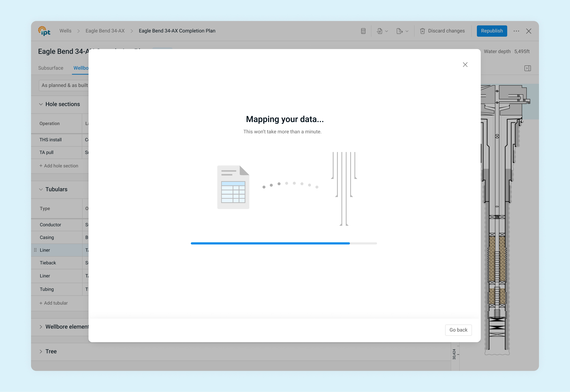This screenshot has width=570, height=392.
Task: Go to Wells breadcrumb
Action: click(x=65, y=31)
